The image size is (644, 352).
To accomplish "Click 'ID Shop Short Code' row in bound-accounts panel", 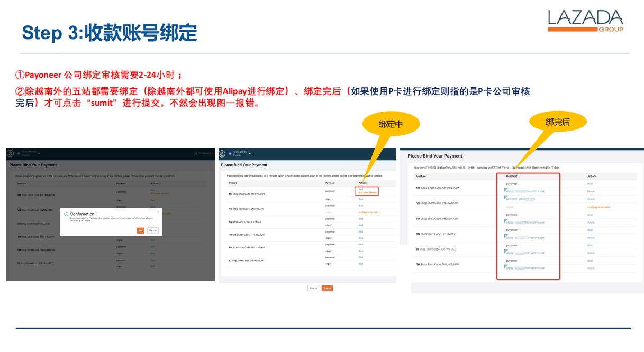I will 436,249.
